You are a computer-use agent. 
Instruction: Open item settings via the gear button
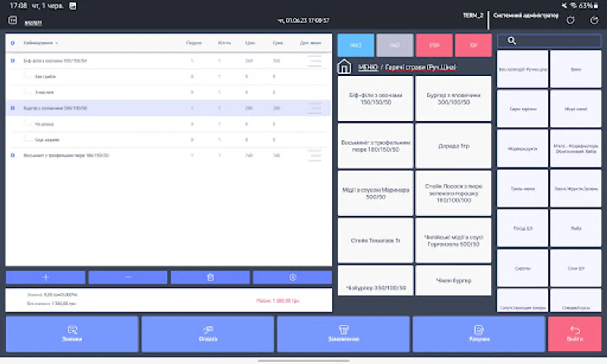point(292,277)
